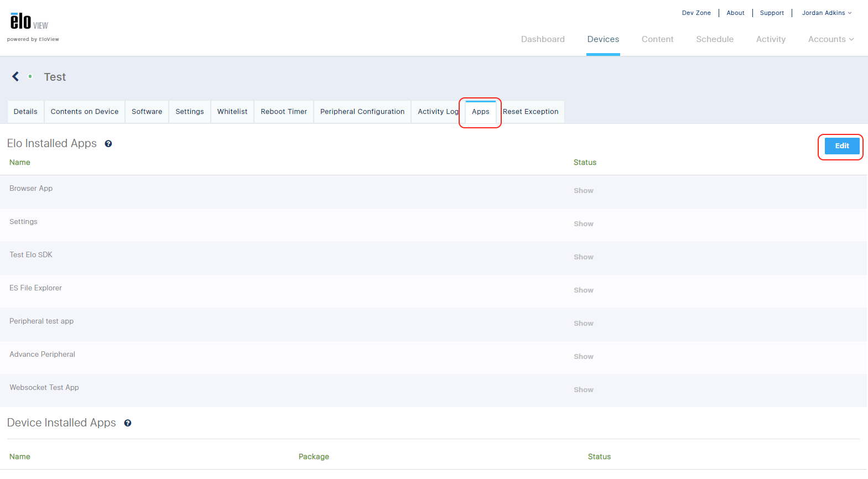Select the Browser App name

[x=31, y=189]
